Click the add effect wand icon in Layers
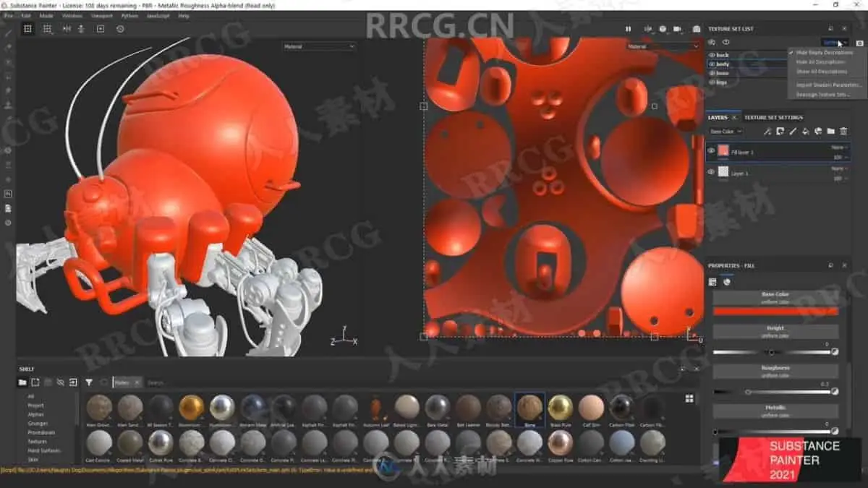The image size is (868, 488). (x=767, y=131)
